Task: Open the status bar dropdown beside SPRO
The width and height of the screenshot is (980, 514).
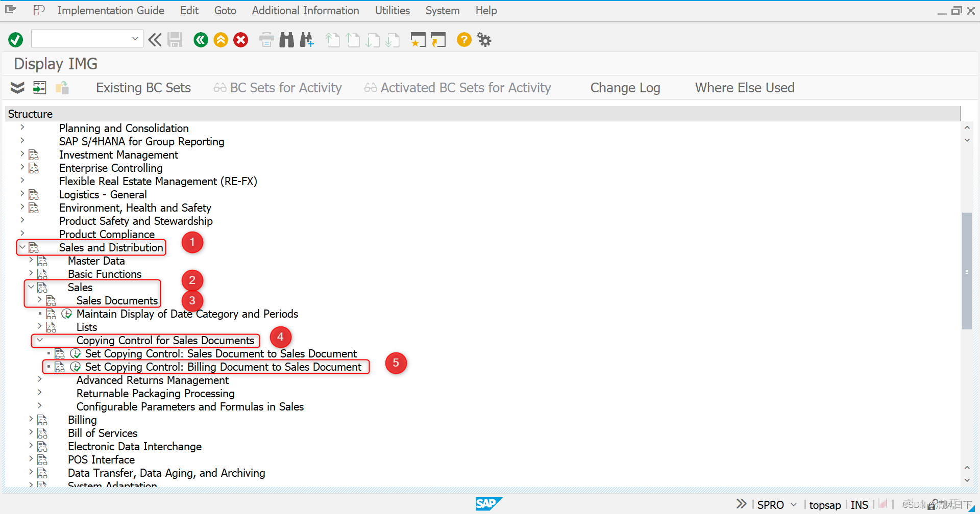Action: (x=794, y=505)
